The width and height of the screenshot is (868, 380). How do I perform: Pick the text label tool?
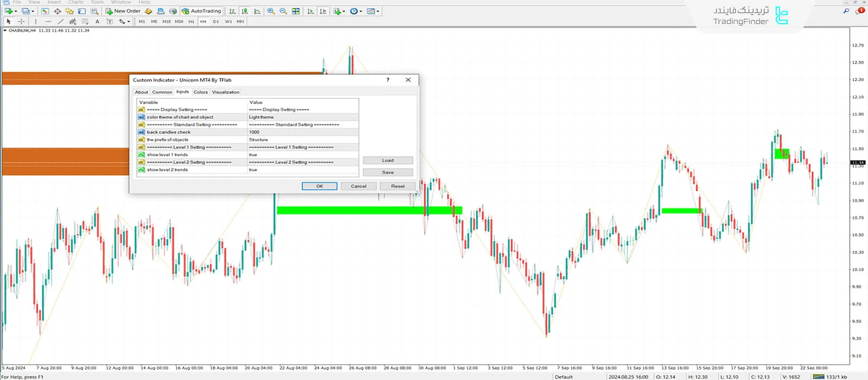(x=97, y=22)
